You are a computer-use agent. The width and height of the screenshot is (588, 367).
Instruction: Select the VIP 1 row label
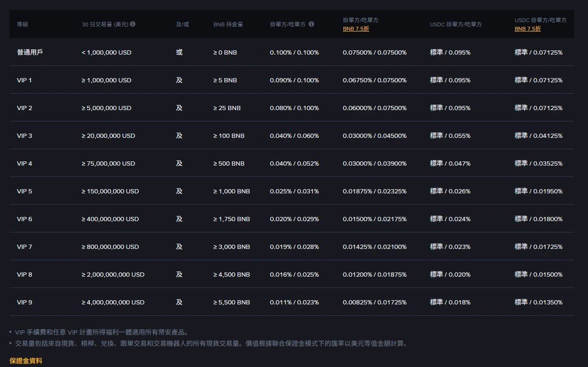coord(24,80)
